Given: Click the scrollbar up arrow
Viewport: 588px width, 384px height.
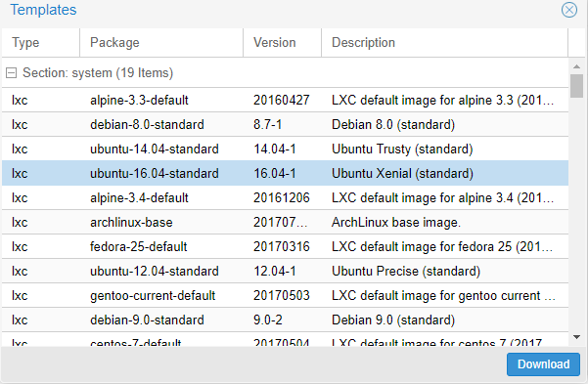Looking at the screenshot, I should 577,66.
